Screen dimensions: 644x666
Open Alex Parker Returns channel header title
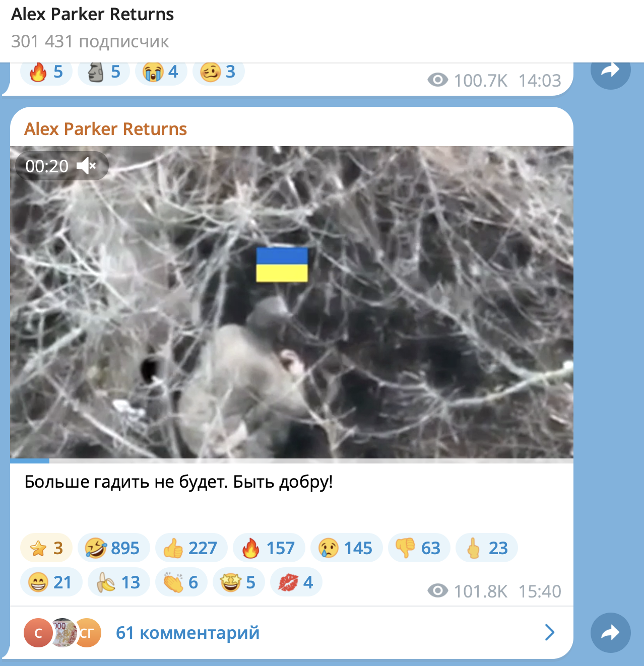coord(92,14)
